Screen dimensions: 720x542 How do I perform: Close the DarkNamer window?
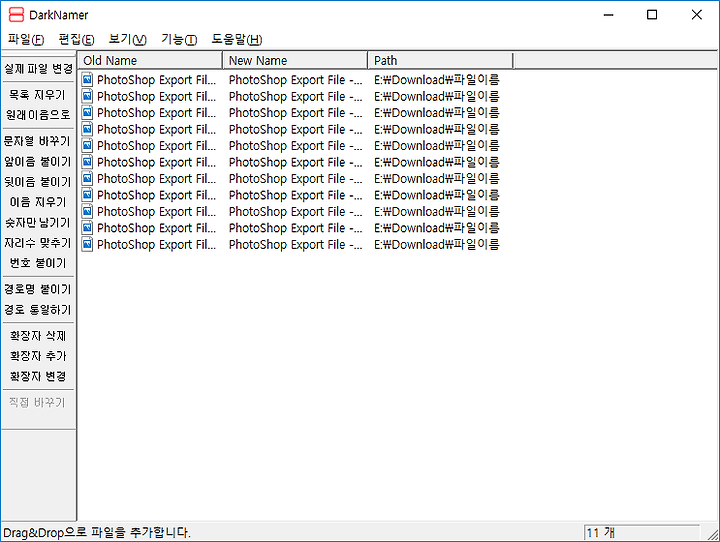(x=696, y=15)
